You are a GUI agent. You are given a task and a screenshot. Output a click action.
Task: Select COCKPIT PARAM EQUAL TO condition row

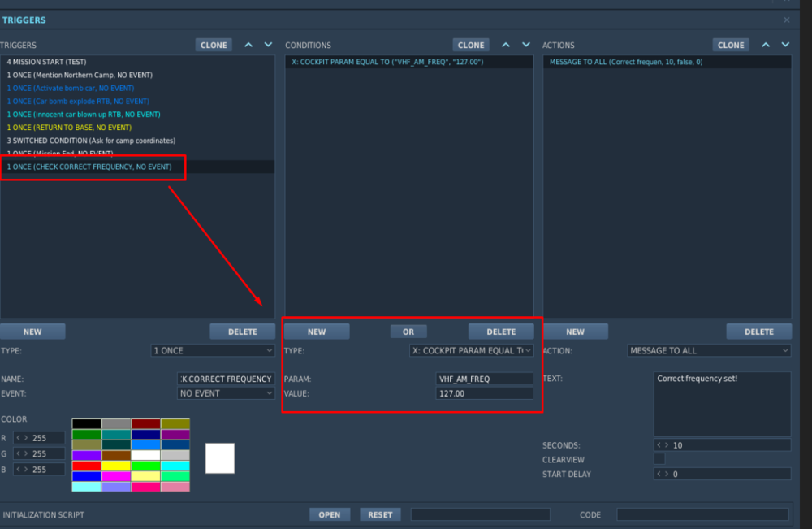[409, 62]
